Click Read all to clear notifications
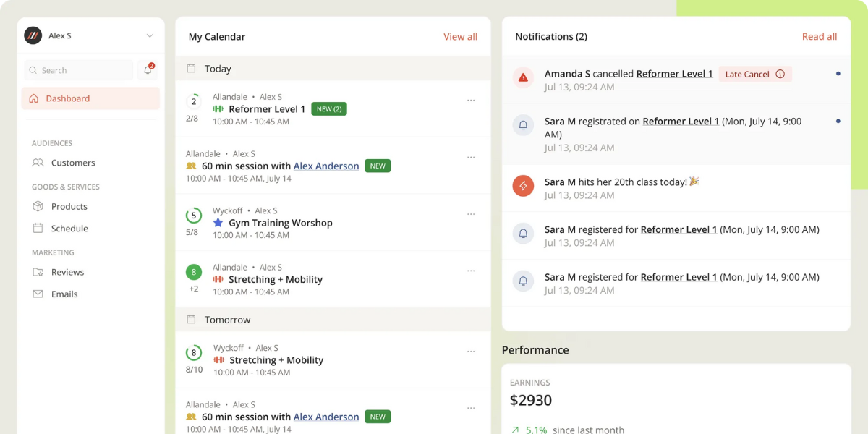868x434 pixels. click(819, 36)
